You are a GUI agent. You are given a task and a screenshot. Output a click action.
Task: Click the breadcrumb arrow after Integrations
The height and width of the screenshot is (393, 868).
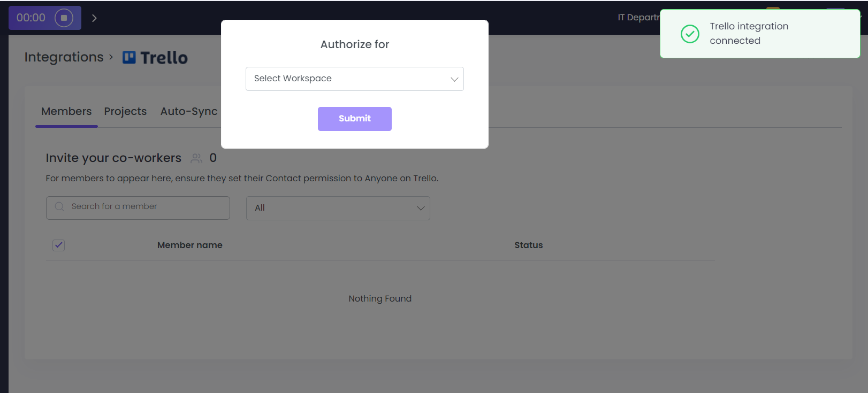(x=111, y=57)
